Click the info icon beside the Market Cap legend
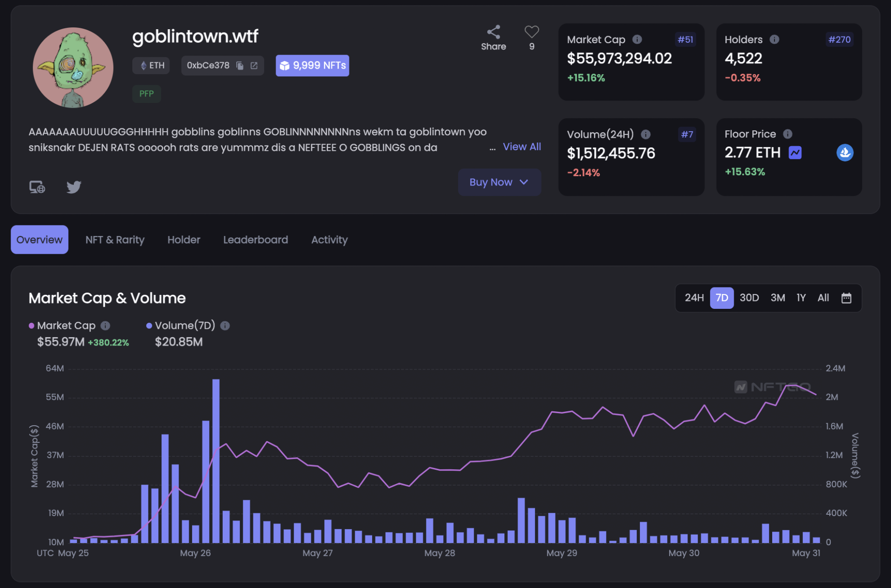The image size is (891, 588). coord(105,326)
